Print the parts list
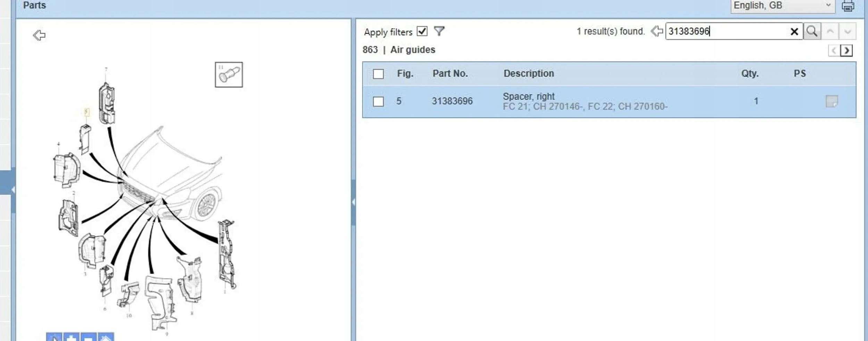 click(x=848, y=6)
